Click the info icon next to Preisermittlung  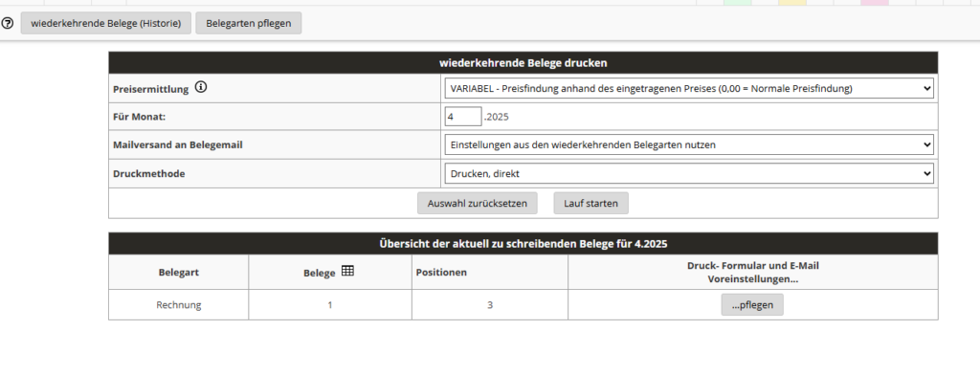click(x=200, y=87)
